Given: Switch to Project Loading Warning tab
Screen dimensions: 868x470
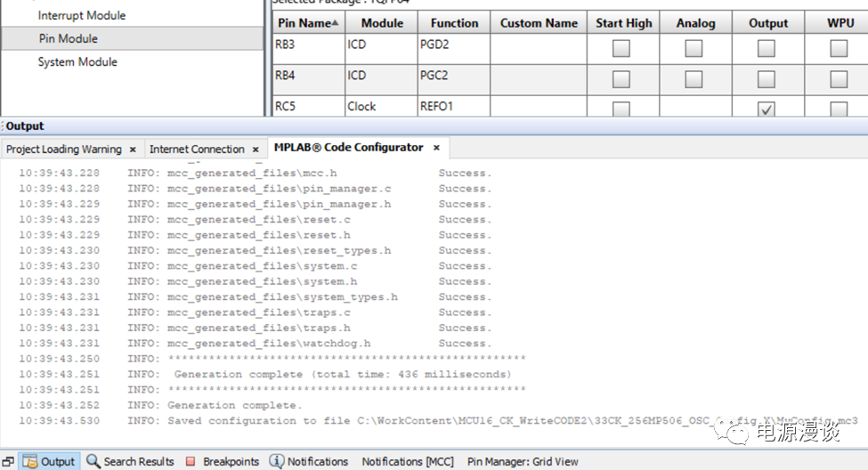Looking at the screenshot, I should (64, 149).
